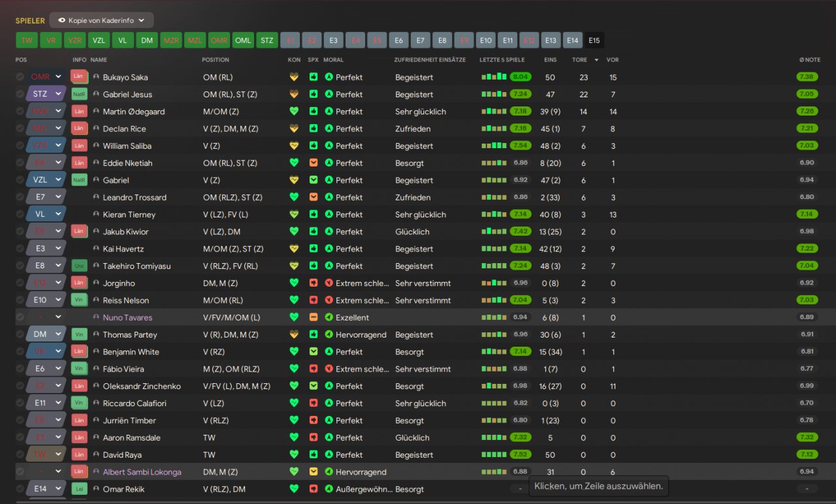The width and height of the screenshot is (836, 504).
Task: Open Leandro Trossard's E7 position dropdown
Action: (46, 197)
